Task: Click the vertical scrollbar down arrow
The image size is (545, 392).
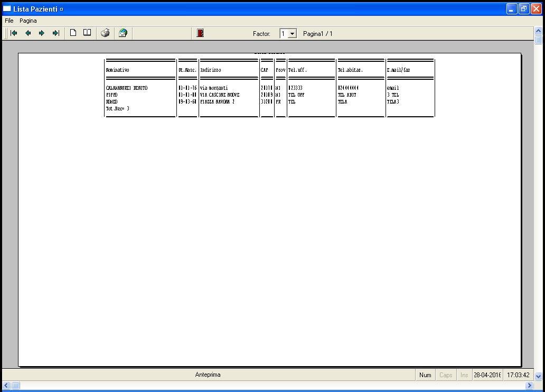Action: click(x=538, y=376)
